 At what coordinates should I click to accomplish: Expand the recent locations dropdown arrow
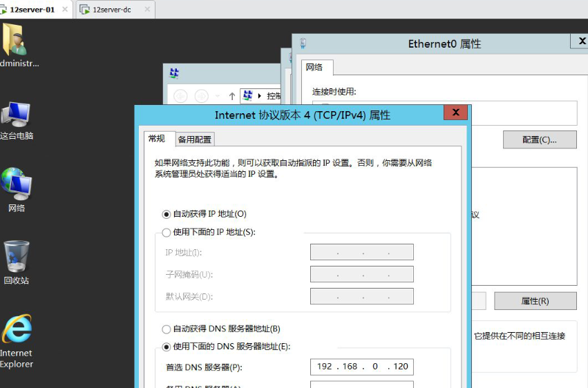coord(218,96)
